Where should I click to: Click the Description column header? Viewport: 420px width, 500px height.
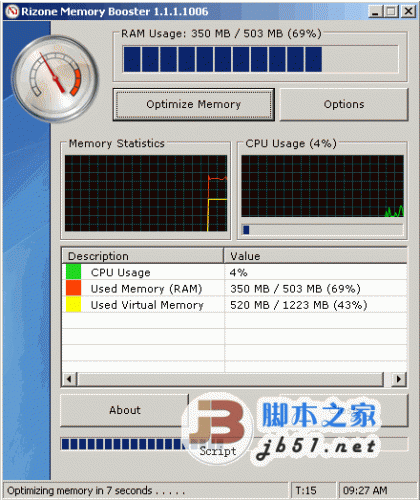(143, 256)
